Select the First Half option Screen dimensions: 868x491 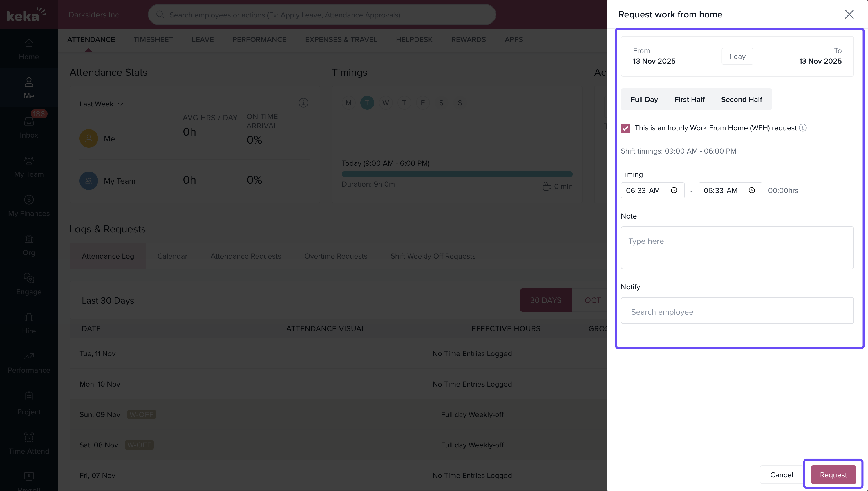pos(689,99)
